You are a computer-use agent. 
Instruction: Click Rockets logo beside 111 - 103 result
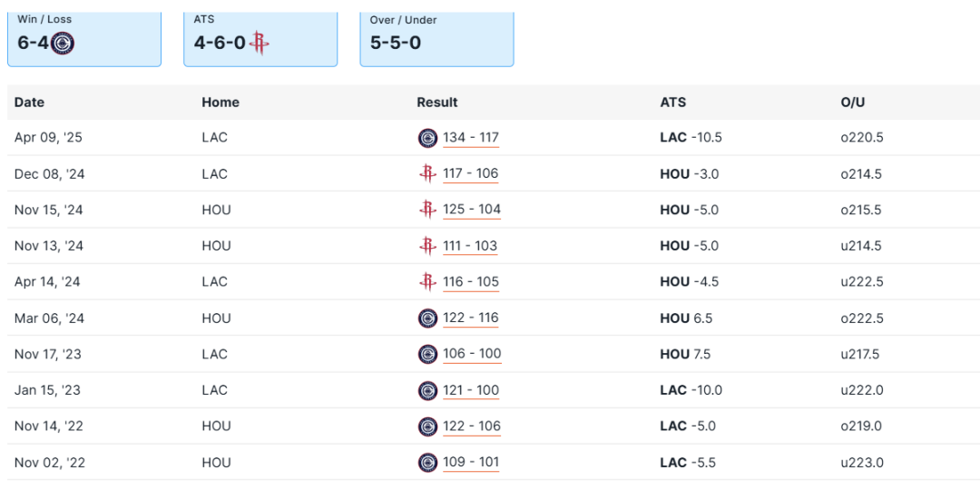(427, 246)
